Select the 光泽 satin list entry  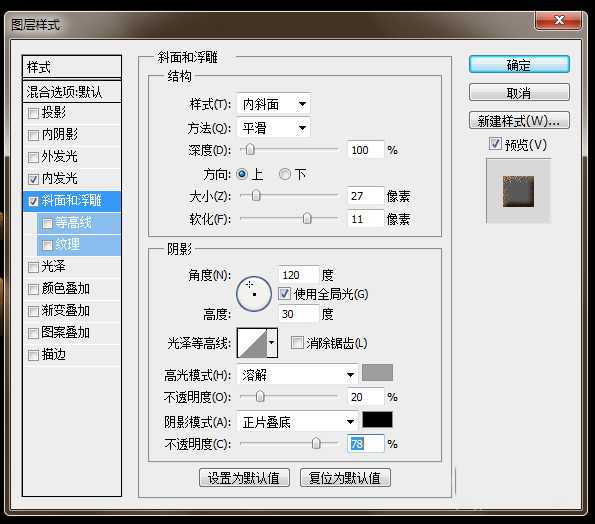(72, 267)
